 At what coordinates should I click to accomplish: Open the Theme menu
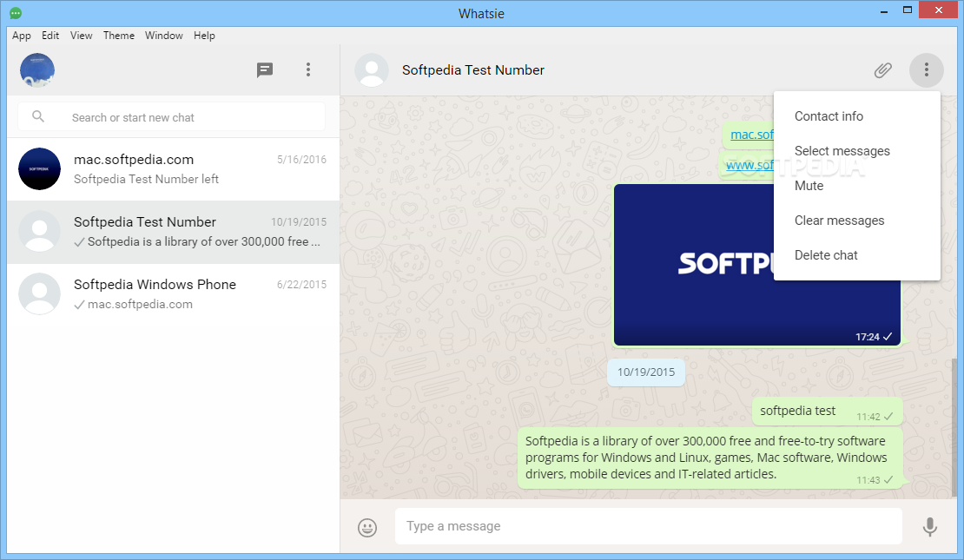[x=119, y=36]
